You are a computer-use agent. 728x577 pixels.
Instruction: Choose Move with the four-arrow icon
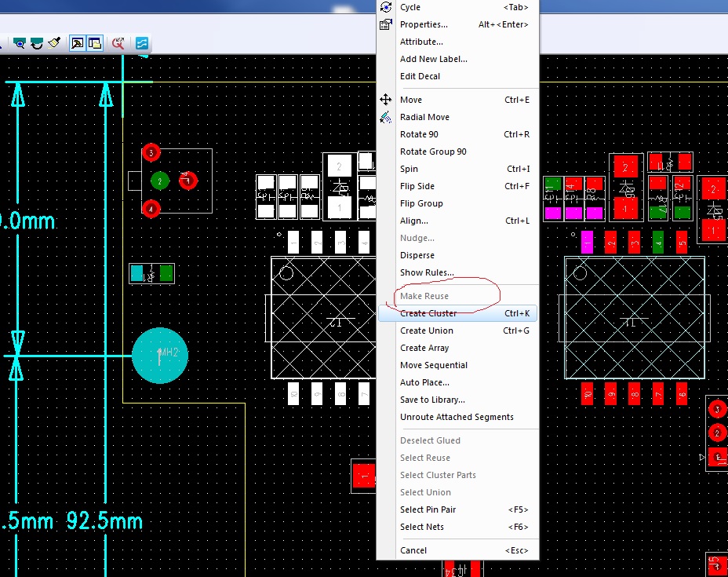(385, 100)
